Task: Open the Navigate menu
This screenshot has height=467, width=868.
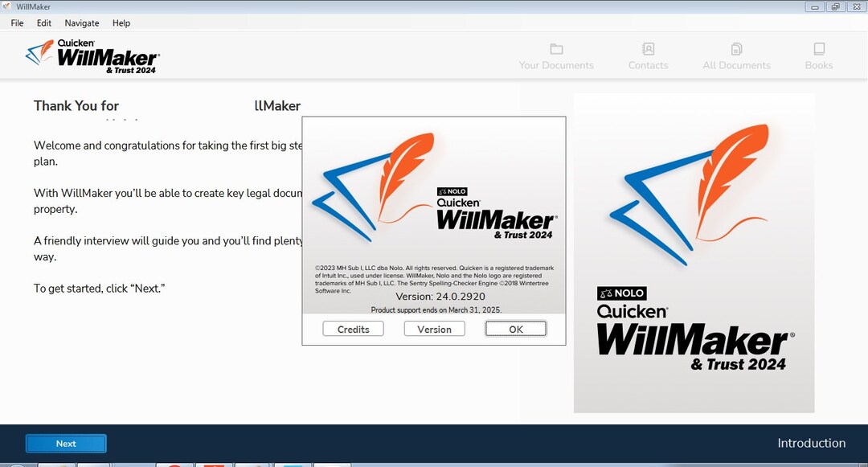Action: 82,23
